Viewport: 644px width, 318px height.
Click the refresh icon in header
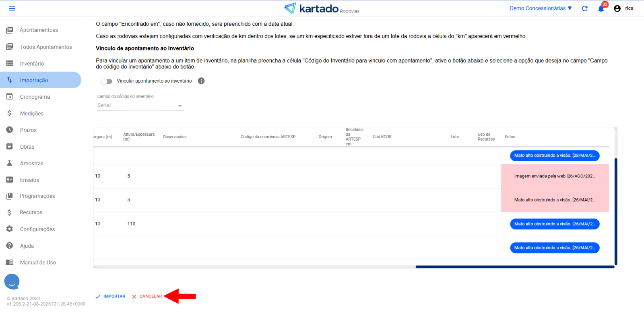[584, 8]
